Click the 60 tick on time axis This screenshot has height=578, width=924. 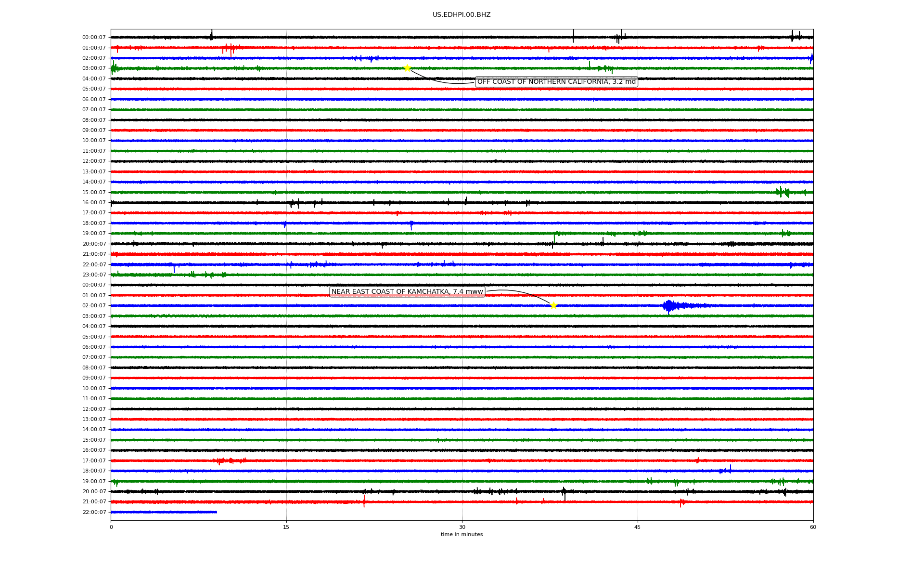(813, 527)
